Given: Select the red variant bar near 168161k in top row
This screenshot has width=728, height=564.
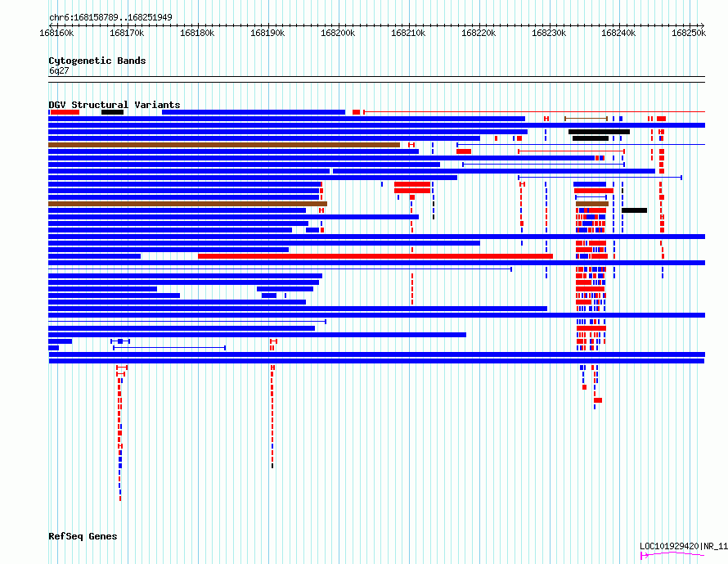Looking at the screenshot, I should (x=65, y=112).
